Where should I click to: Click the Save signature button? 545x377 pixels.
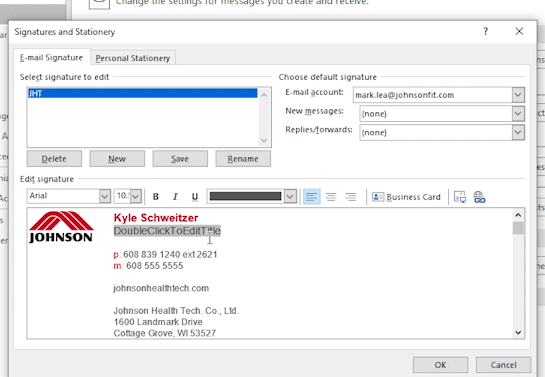[180, 159]
